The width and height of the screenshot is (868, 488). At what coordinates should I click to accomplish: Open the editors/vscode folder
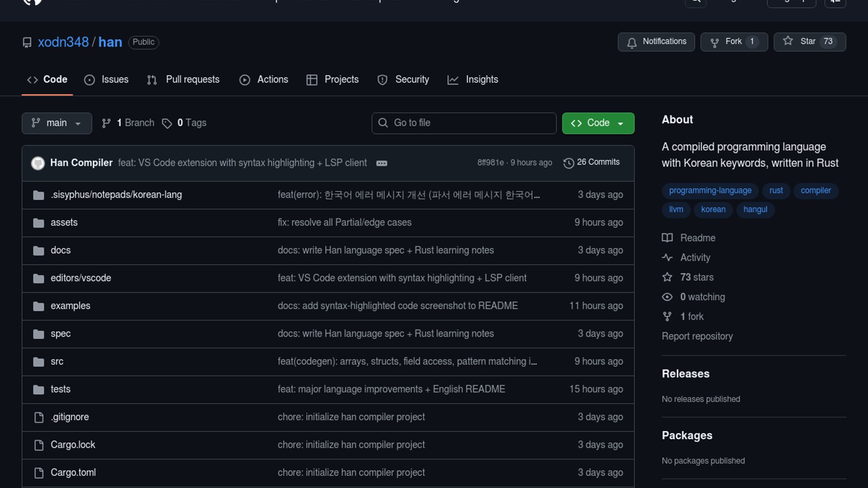(x=81, y=278)
